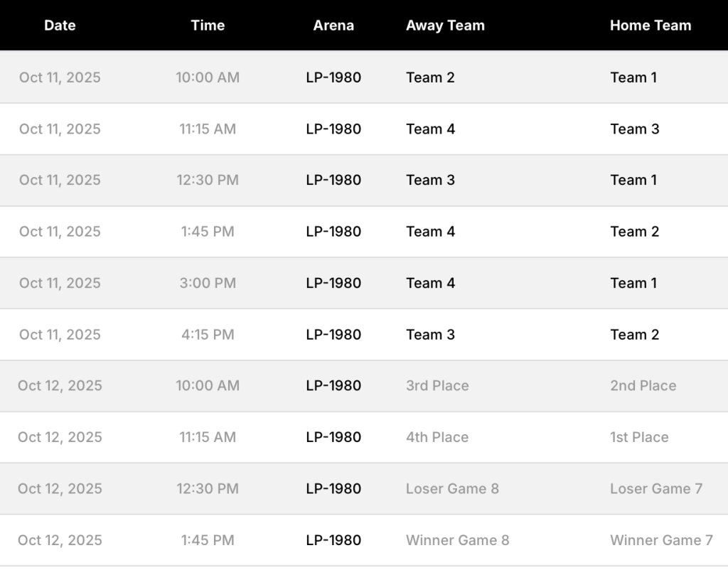Open LP-1980 arena for Oct 12 1:45 PM game

pos(333,540)
